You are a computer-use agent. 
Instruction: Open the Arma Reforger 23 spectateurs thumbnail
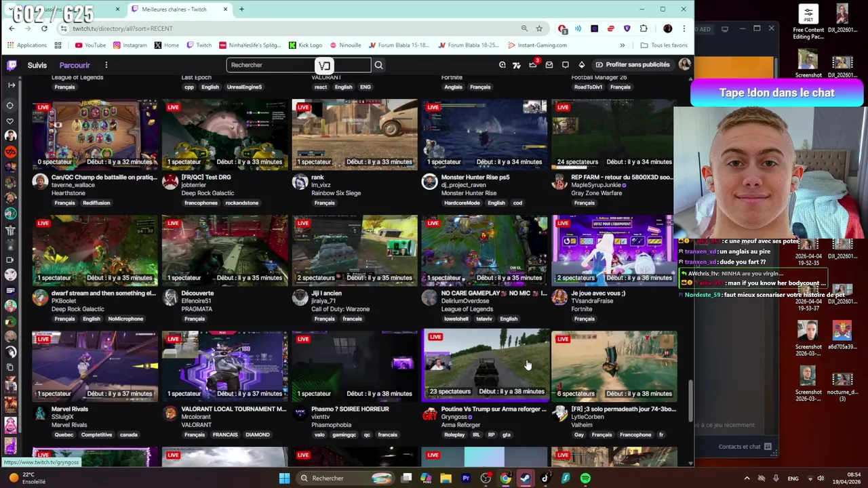click(485, 364)
